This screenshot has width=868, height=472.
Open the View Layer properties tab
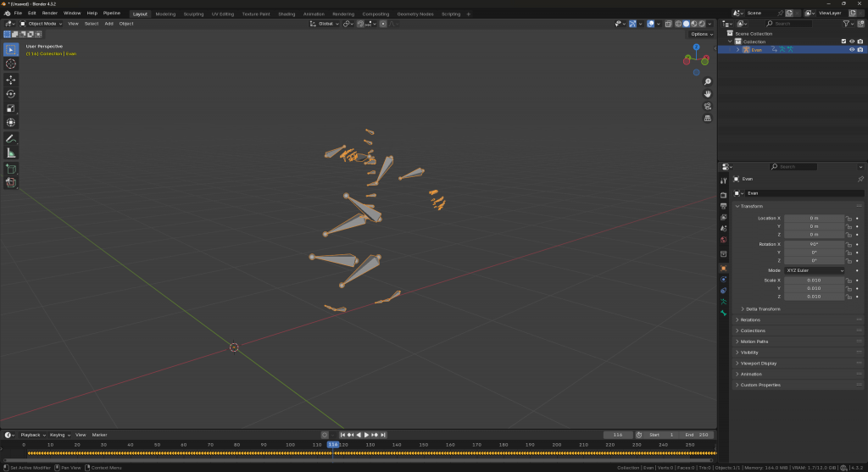pos(724,218)
